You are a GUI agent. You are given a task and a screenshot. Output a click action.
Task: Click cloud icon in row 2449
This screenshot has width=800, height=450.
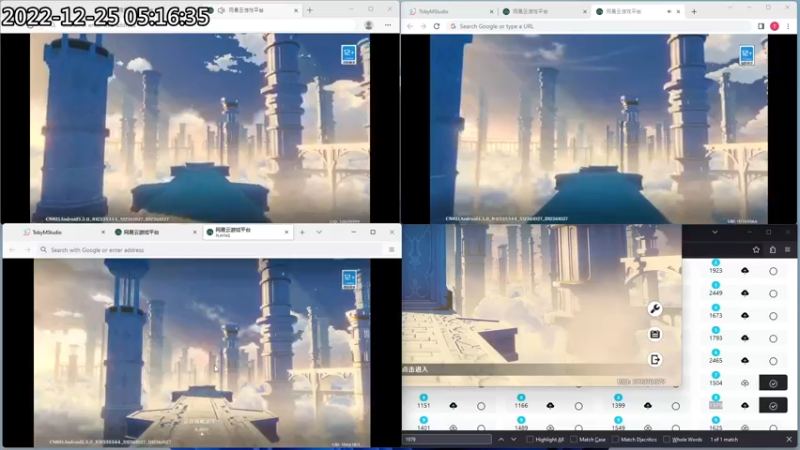(x=745, y=293)
